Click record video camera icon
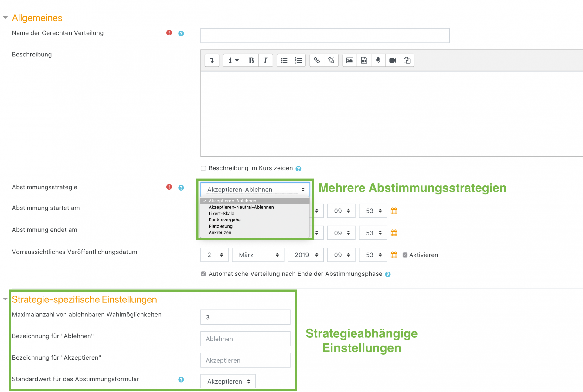 click(392, 60)
